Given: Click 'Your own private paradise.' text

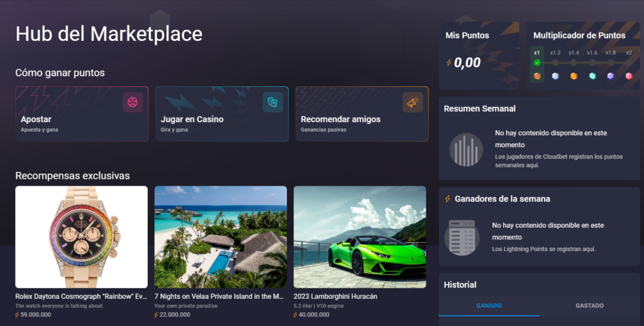Looking at the screenshot, I should [186, 306].
